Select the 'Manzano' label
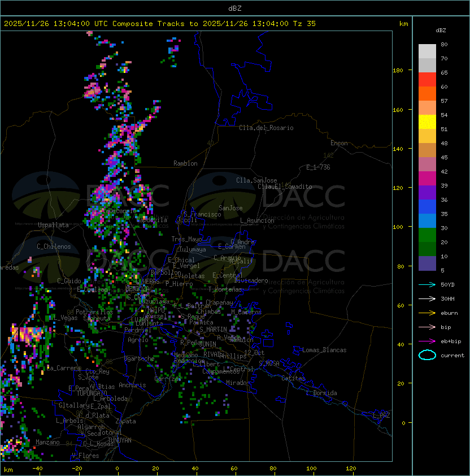 coord(47,442)
